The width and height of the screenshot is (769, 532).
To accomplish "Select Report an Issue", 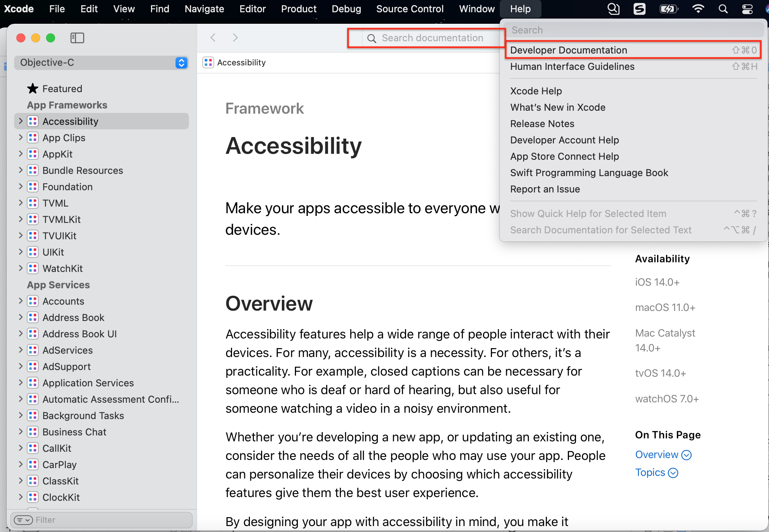I will click(x=633, y=189).
